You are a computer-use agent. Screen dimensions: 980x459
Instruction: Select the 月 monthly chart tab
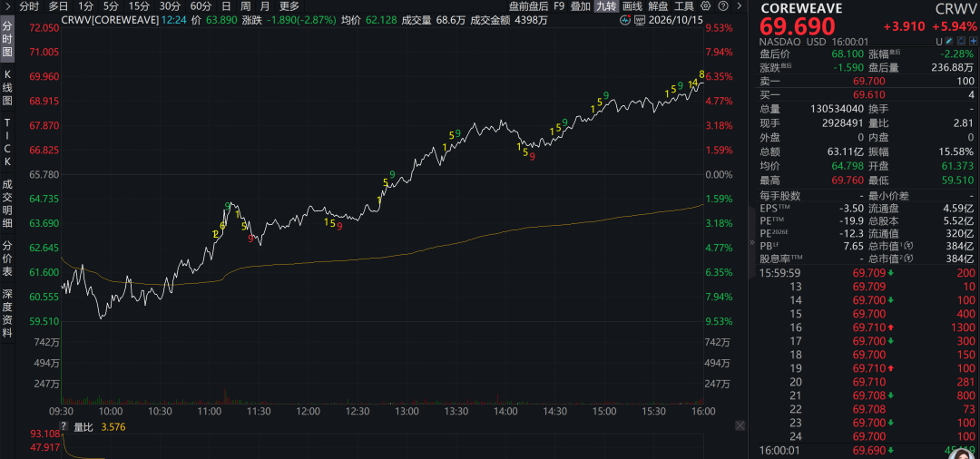tap(266, 6)
